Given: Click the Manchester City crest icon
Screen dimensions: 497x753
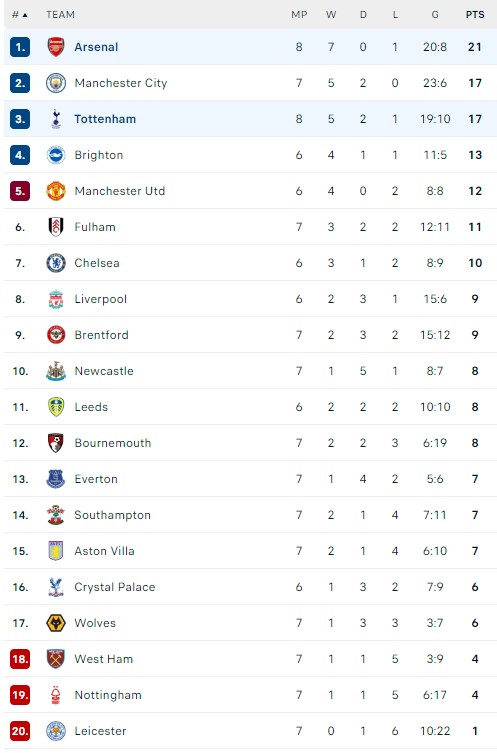Looking at the screenshot, I should coord(56,83).
